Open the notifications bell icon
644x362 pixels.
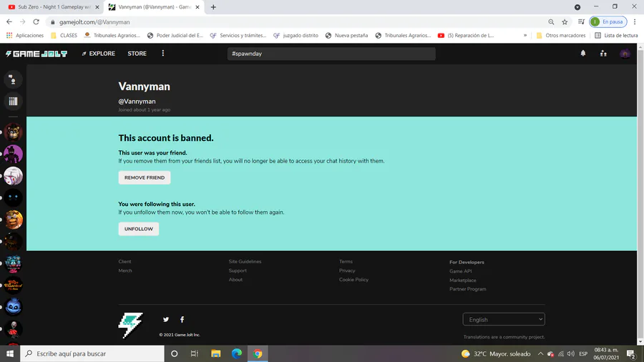(x=582, y=54)
